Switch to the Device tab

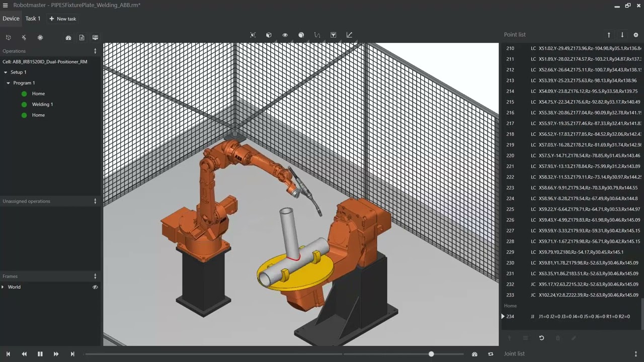tap(11, 19)
